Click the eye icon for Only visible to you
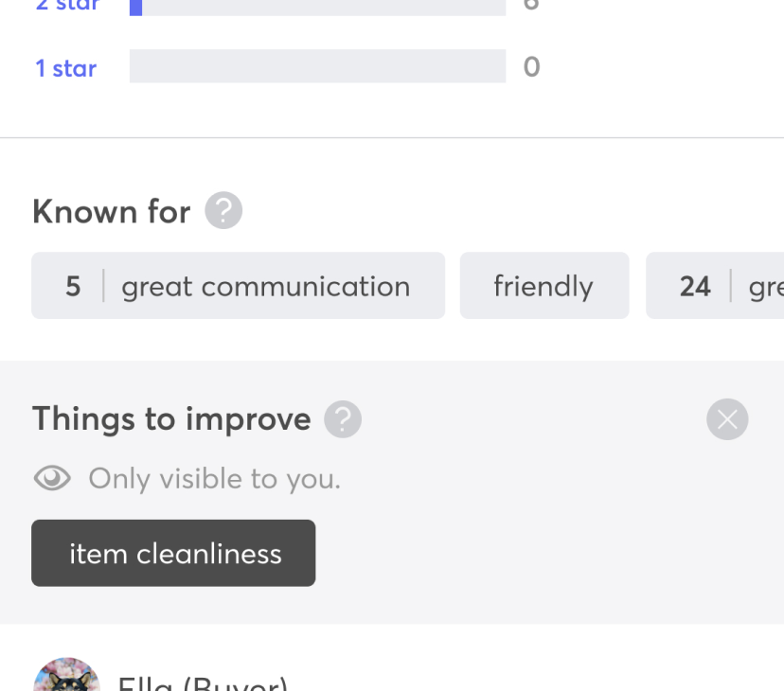The height and width of the screenshot is (691, 784). [52, 479]
